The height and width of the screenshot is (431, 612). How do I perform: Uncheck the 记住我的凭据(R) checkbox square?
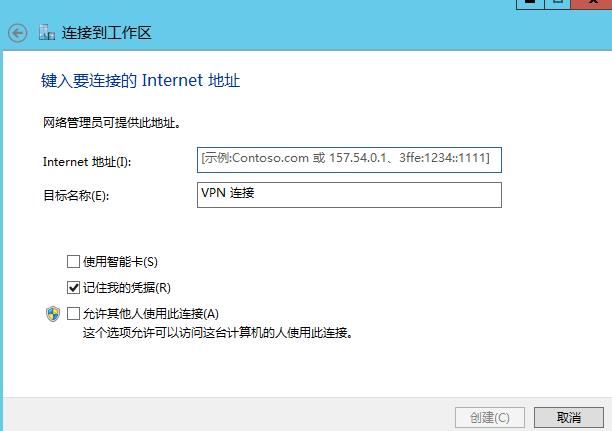point(73,288)
